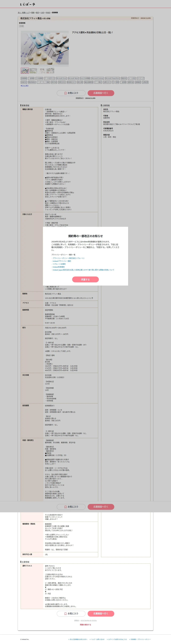Select the fourth small photo thumbnail
This screenshot has width=171, height=644.
(50, 70)
